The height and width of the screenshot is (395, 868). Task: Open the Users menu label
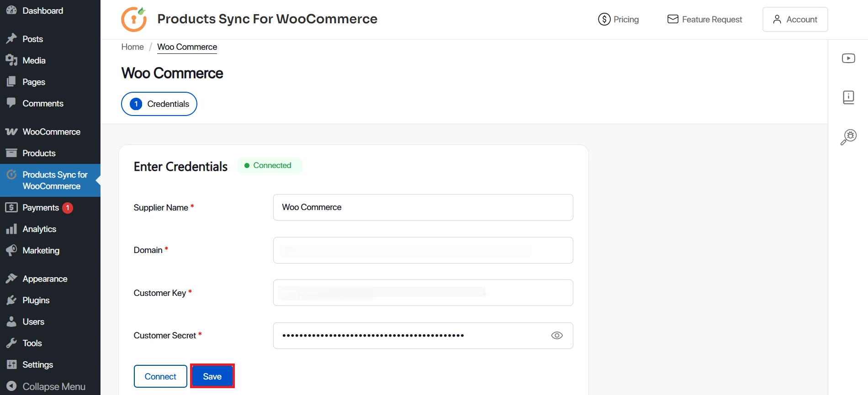click(x=33, y=322)
